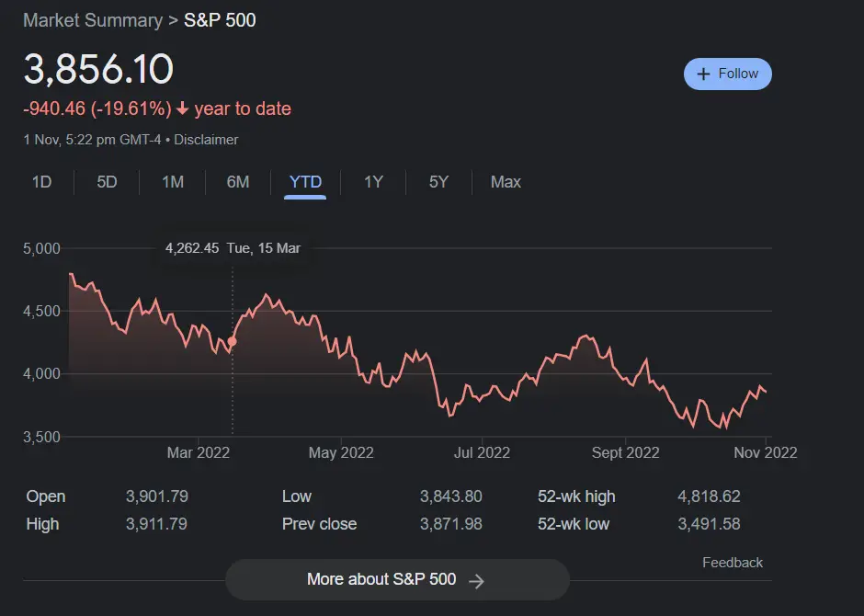Click the 52-wk low value 3,491.58
Screen dimensions: 864x616
point(709,524)
